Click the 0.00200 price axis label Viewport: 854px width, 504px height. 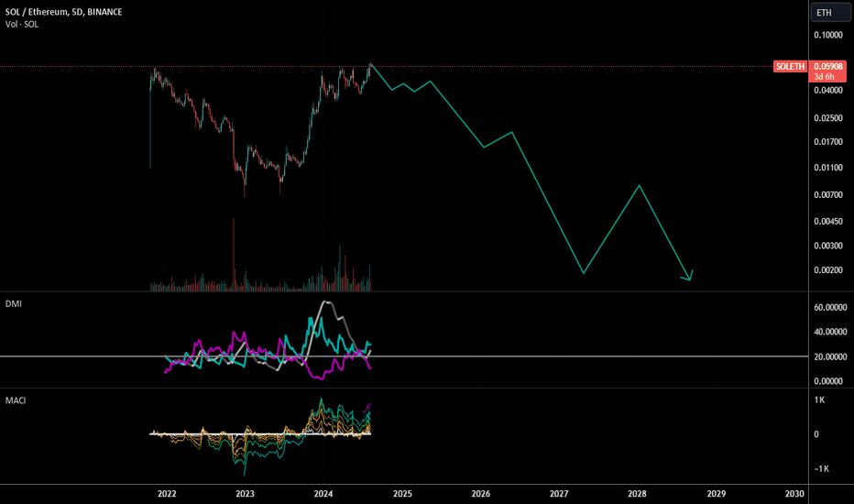point(827,270)
